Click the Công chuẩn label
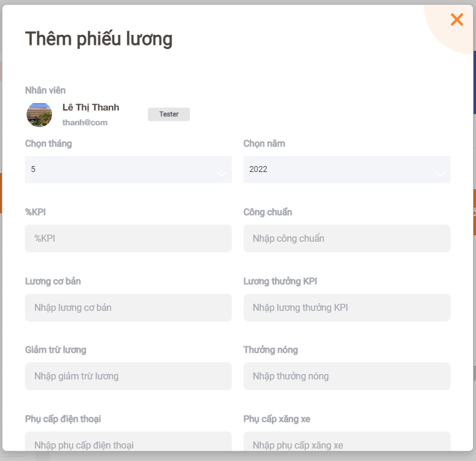Screen dimensions: 476x461 pos(267,212)
